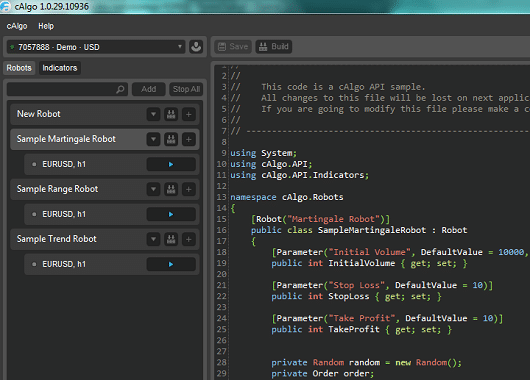Click the cAlgo app icon in title bar
This screenshot has height=380, width=530.
5,6
